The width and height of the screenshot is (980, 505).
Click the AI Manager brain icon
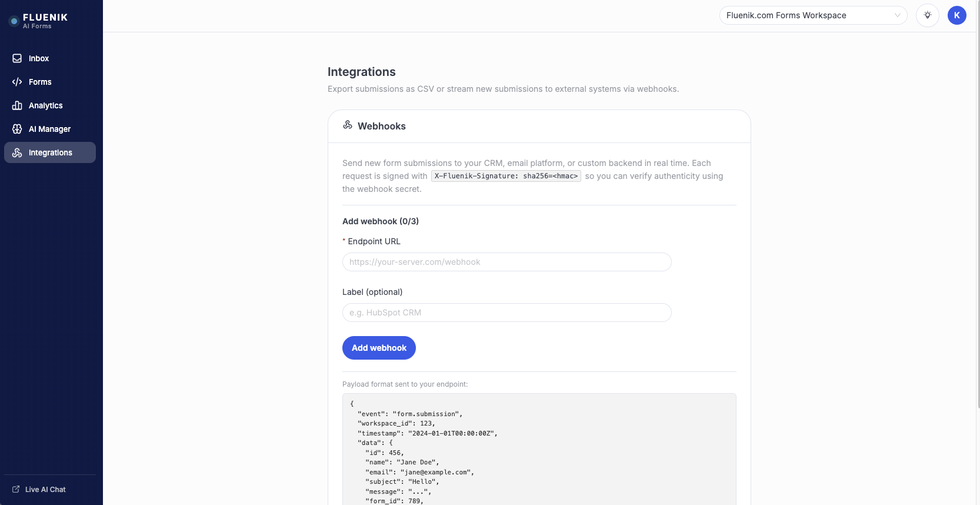coord(17,129)
